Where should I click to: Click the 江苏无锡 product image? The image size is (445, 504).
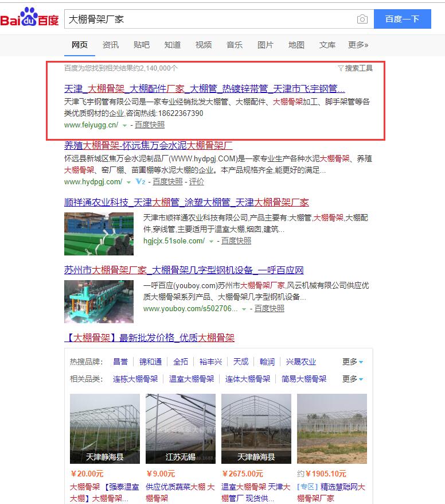point(181,428)
